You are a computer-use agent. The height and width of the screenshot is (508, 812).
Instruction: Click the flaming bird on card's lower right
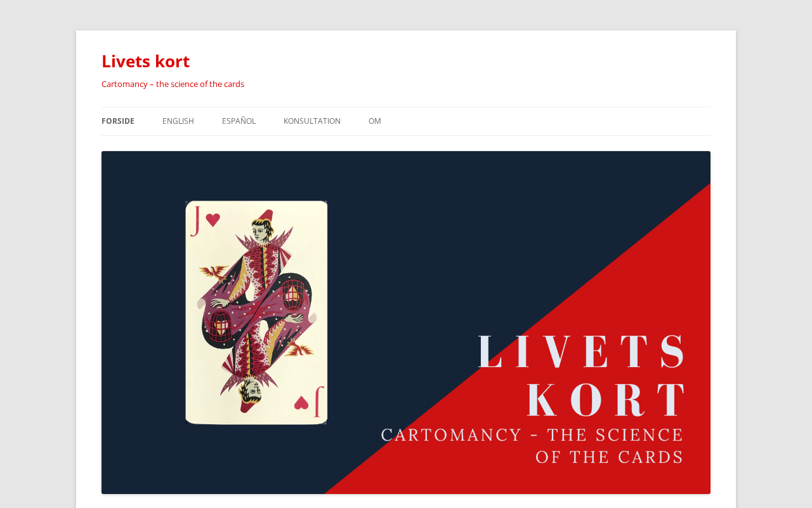tap(298, 347)
